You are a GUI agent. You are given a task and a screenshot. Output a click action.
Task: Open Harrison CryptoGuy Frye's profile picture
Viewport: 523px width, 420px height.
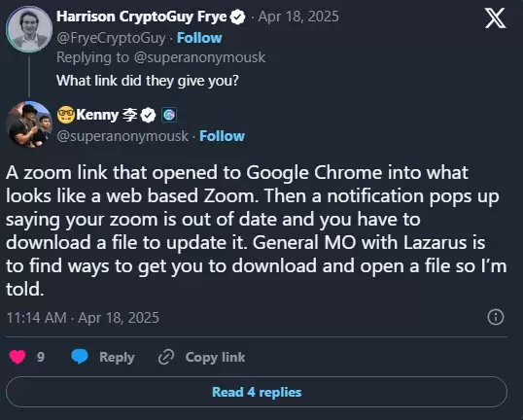[29, 29]
